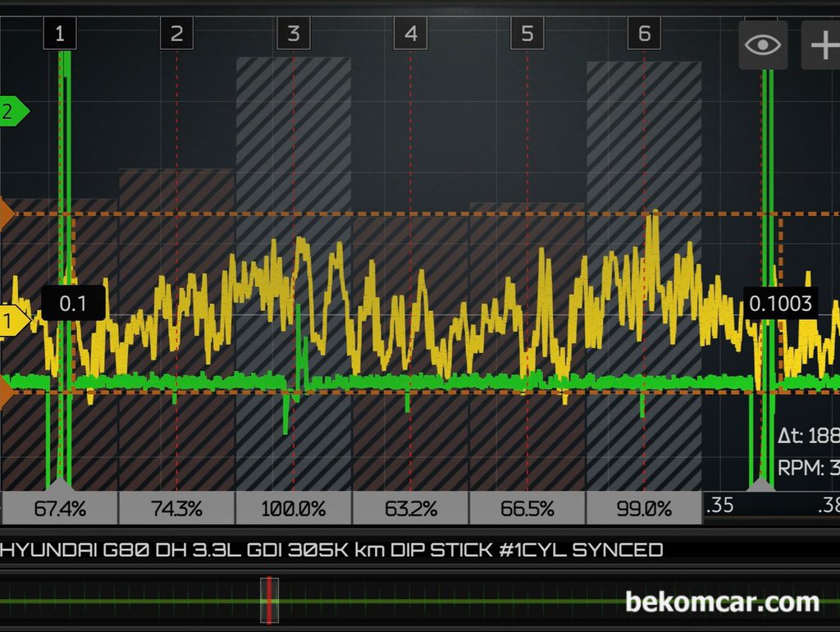Select the yellow channel 1 tag

point(12,322)
